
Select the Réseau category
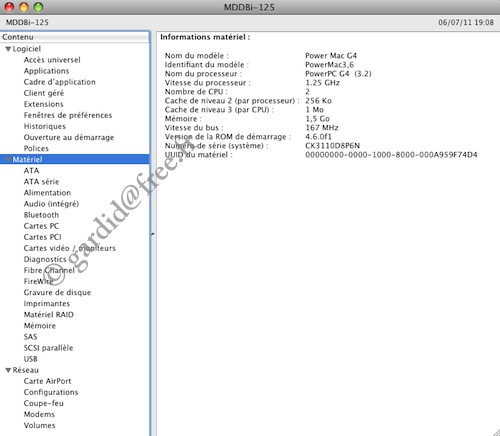[x=26, y=370]
